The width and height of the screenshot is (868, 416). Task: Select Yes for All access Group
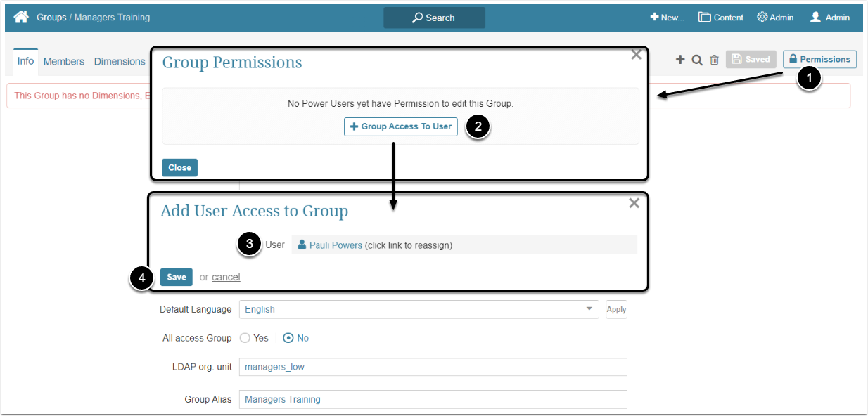[245, 338]
